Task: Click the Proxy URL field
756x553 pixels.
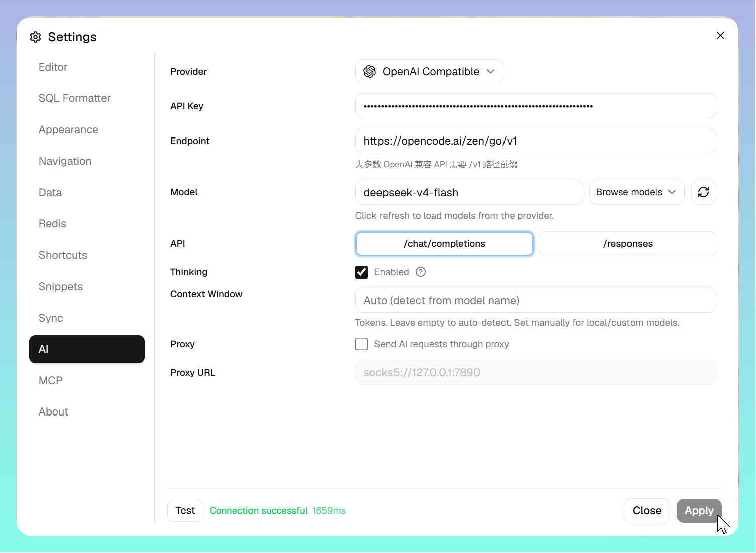Action: pos(536,372)
